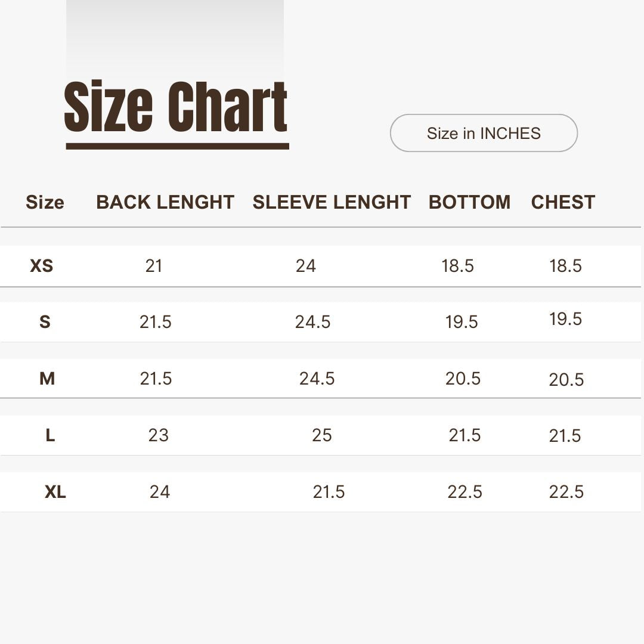Click the L back length value 23

[159, 435]
